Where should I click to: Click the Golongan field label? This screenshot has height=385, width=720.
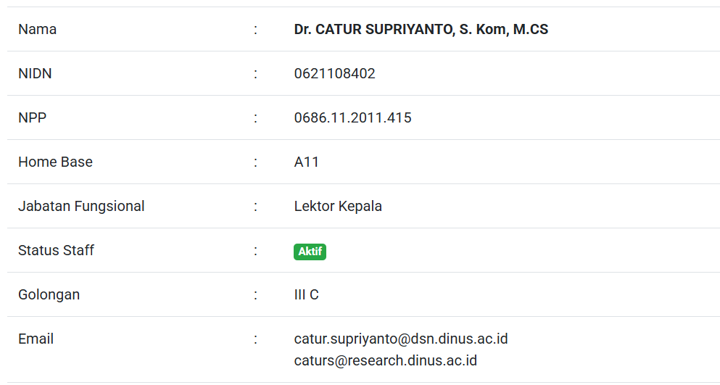(49, 295)
